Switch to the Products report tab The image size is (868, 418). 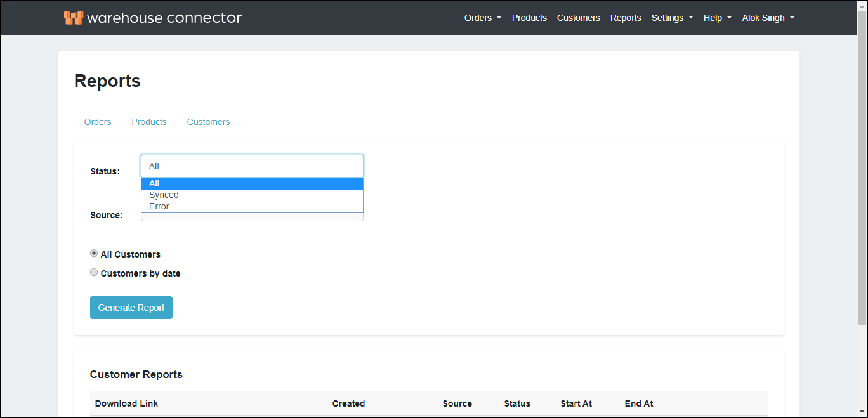pos(148,121)
